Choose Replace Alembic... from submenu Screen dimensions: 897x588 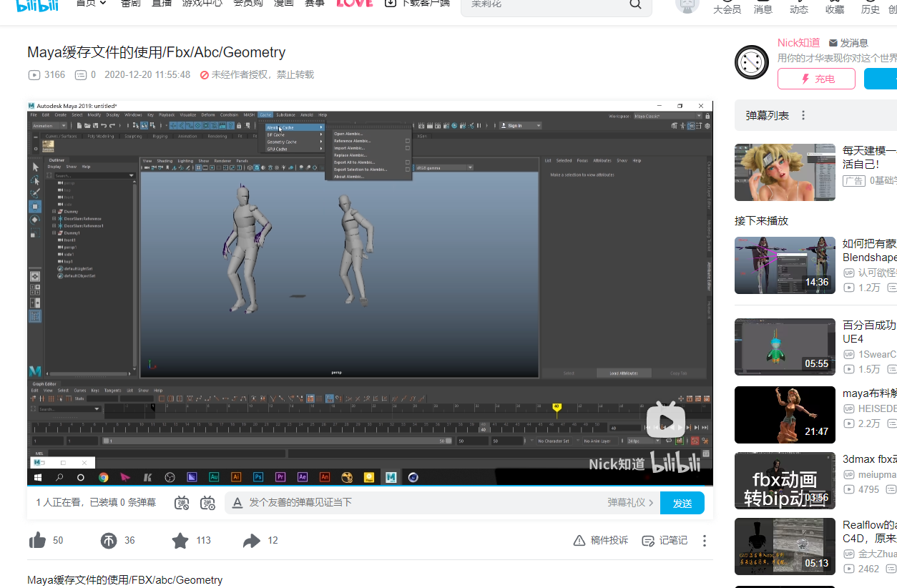pos(351,155)
